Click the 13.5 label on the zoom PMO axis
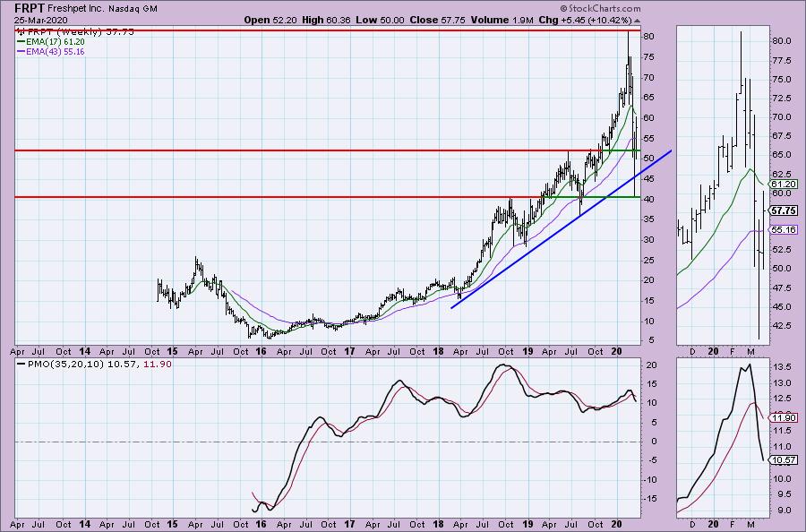Screen dimensions: 806x532 tap(781, 367)
